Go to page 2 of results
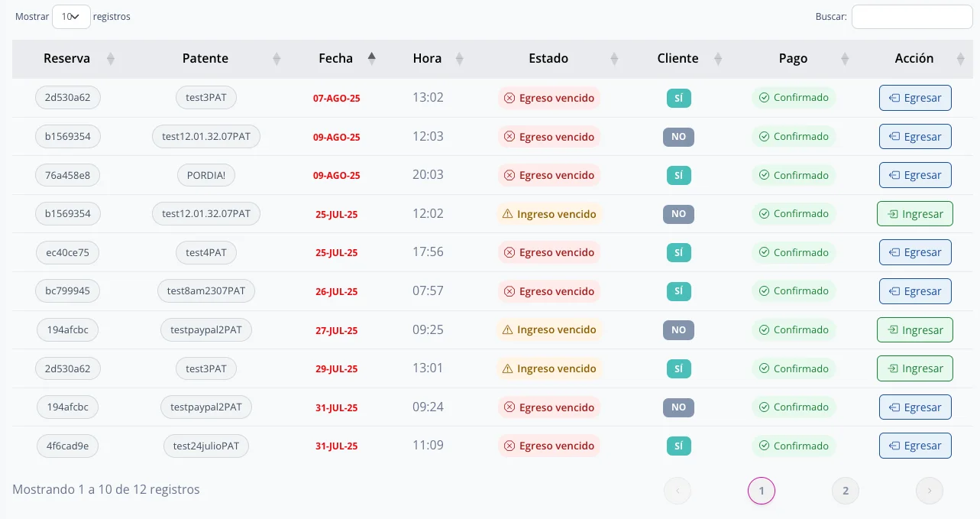Image resolution: width=980 pixels, height=519 pixels. [x=846, y=491]
